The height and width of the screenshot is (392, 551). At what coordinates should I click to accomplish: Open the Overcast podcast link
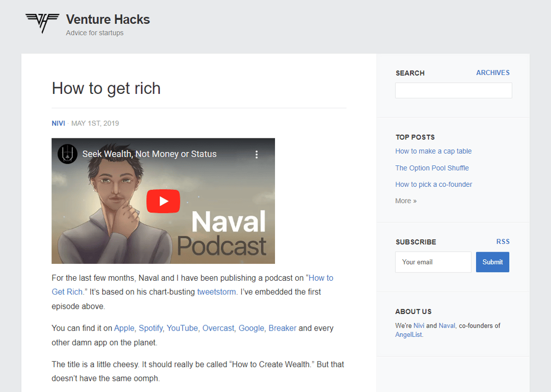pyautogui.click(x=218, y=328)
